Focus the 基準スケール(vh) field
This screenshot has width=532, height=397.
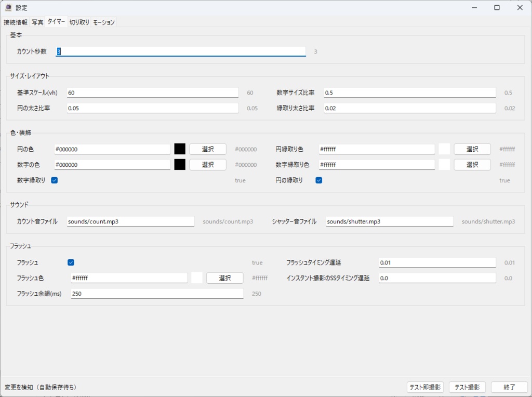point(153,92)
